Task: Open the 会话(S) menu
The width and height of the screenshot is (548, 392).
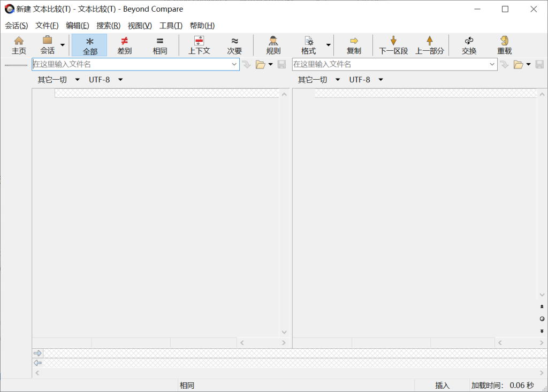Action: (17, 26)
